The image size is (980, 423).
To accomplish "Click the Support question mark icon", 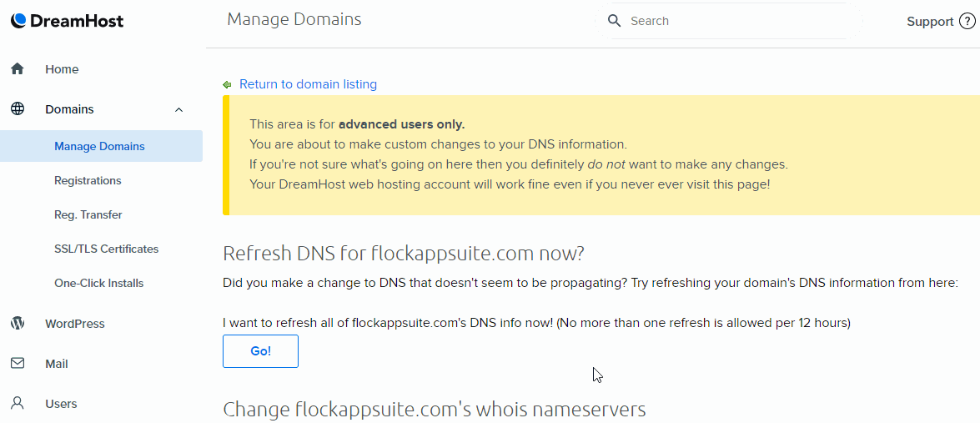I will click(x=967, y=21).
